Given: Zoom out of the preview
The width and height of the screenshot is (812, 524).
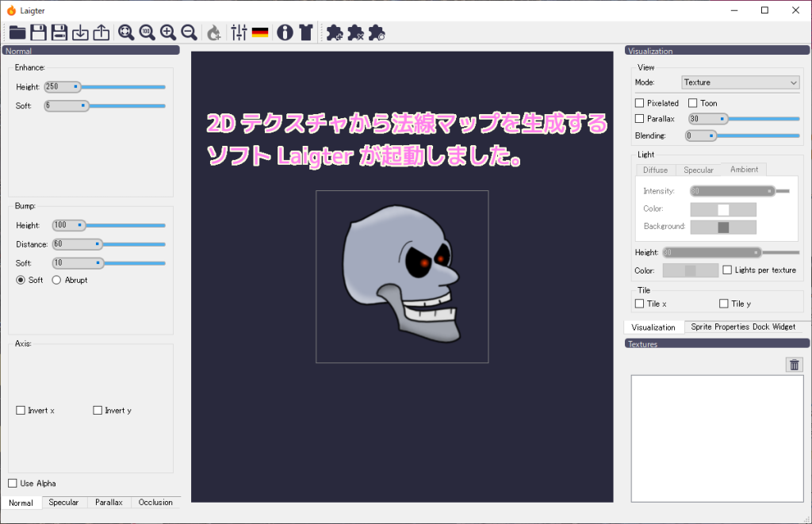Looking at the screenshot, I should pyautogui.click(x=189, y=33).
